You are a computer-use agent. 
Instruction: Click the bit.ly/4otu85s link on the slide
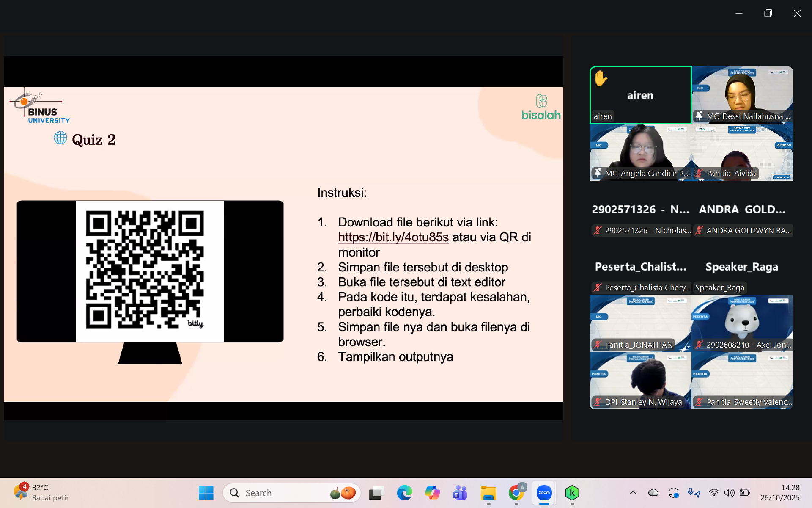[x=393, y=237]
